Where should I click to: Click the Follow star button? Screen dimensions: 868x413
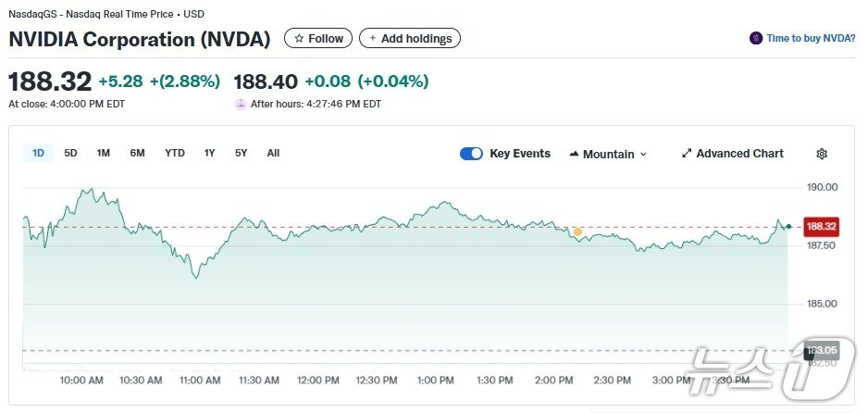click(x=318, y=38)
